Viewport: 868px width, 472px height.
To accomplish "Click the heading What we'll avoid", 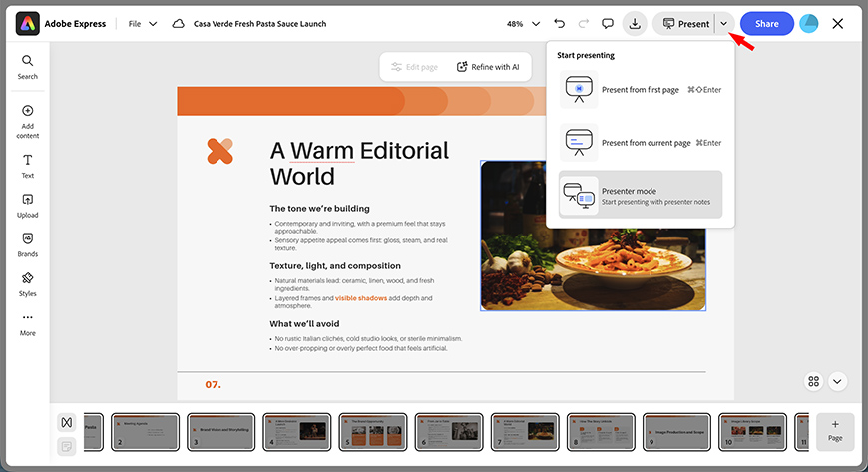I will coord(304,324).
